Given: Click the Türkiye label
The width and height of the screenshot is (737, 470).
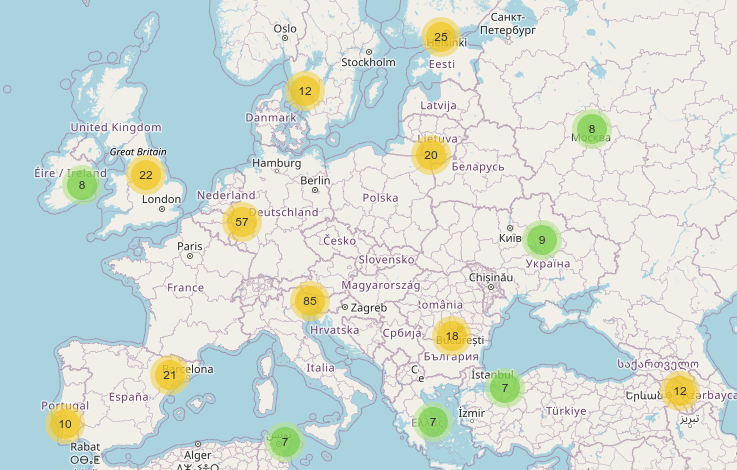Looking at the screenshot, I should [566, 411].
